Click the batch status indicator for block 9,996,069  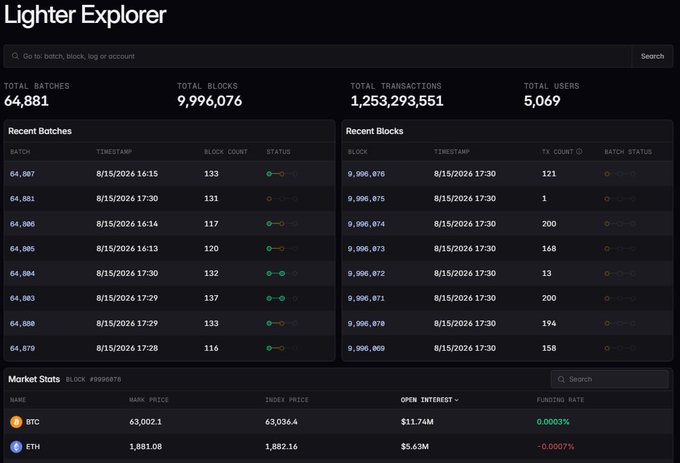620,348
